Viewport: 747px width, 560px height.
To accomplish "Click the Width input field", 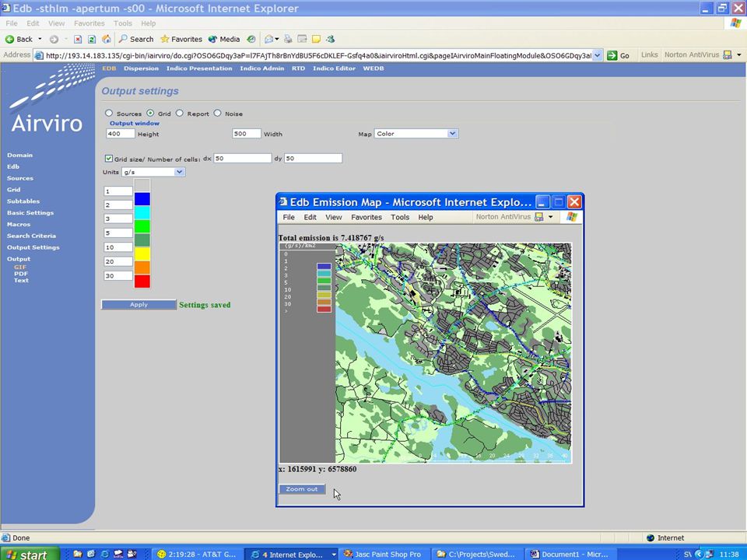I will [x=247, y=134].
